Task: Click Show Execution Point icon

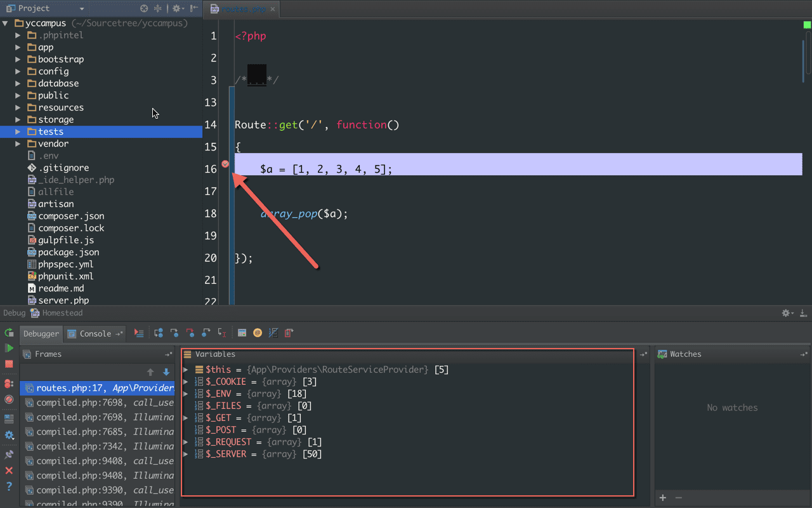Action: click(138, 333)
